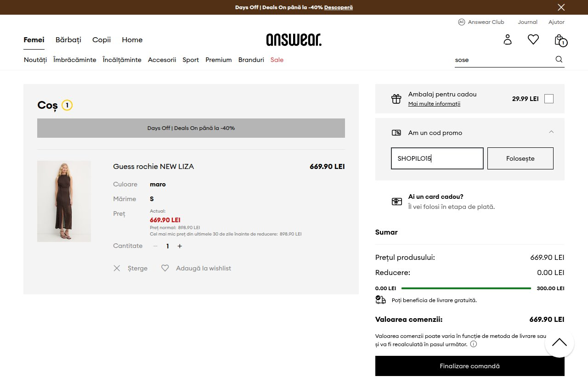Click the Answear Club badge icon
Screen dimensions: 588x382
tap(462, 22)
